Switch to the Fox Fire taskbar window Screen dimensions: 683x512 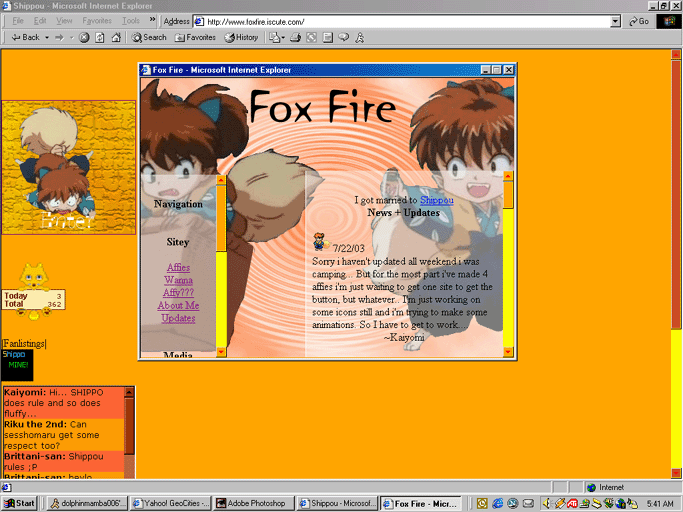point(421,504)
